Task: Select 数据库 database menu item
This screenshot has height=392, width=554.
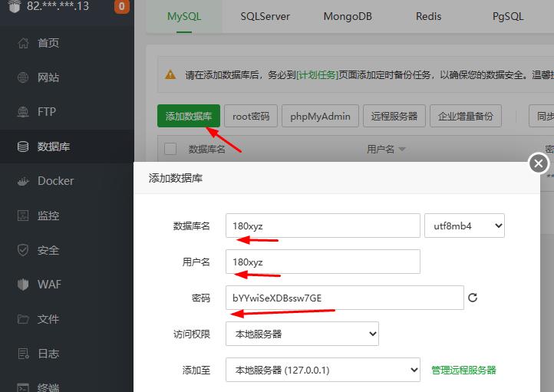Action: click(54, 147)
